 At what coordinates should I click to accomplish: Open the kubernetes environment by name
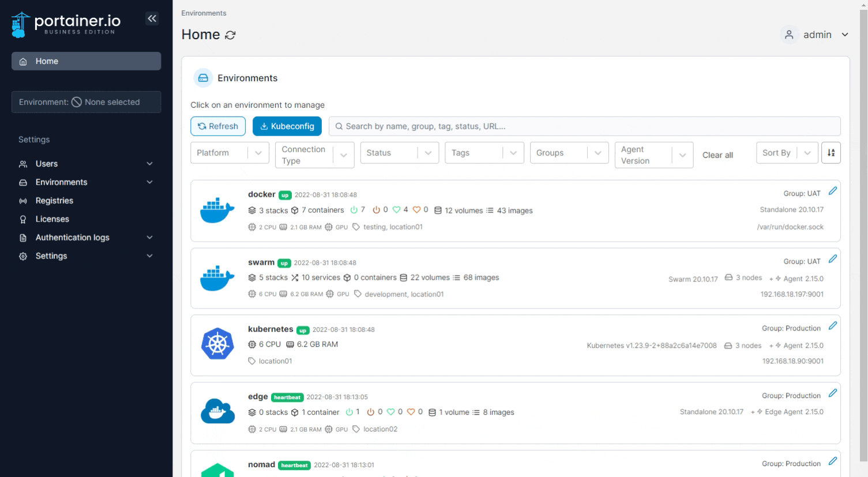[x=270, y=329]
